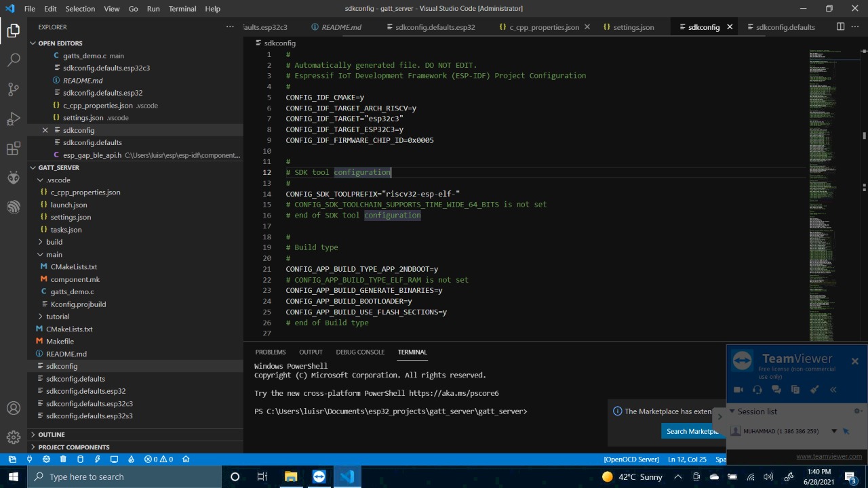
Task: Click the ESP-IDF build, flash and monitor flame icon
Action: [132, 459]
